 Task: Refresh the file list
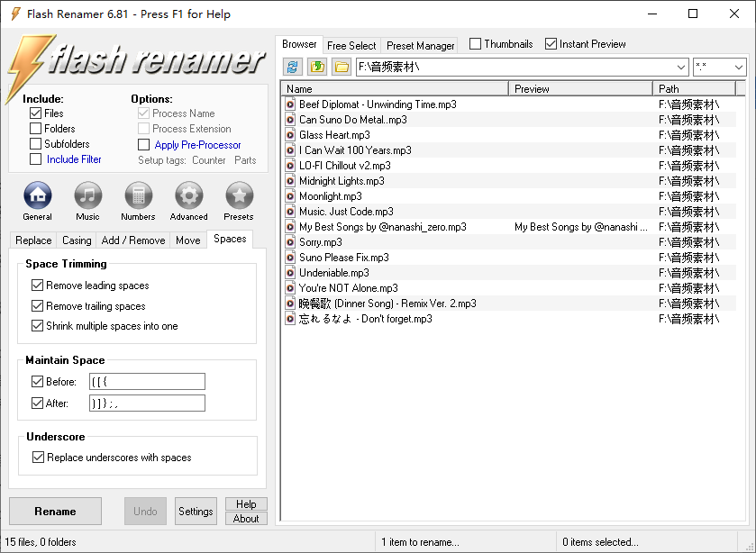tap(292, 67)
